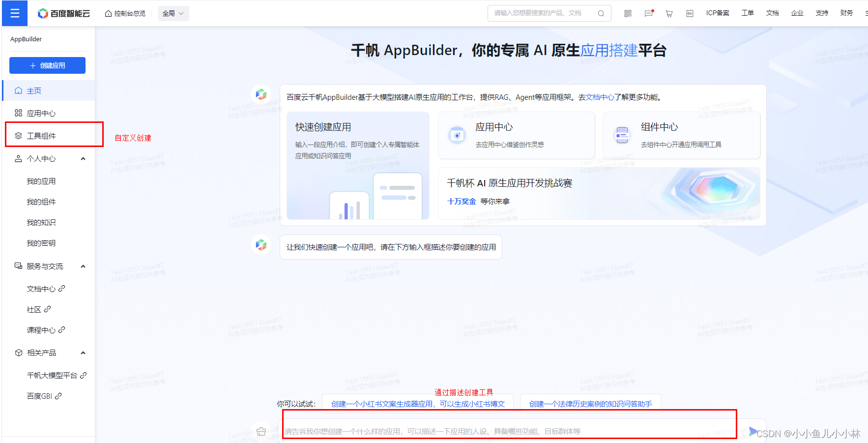Image resolution: width=868 pixels, height=443 pixels.
Task: Open 我的组件 in sidebar
Action: 41,202
